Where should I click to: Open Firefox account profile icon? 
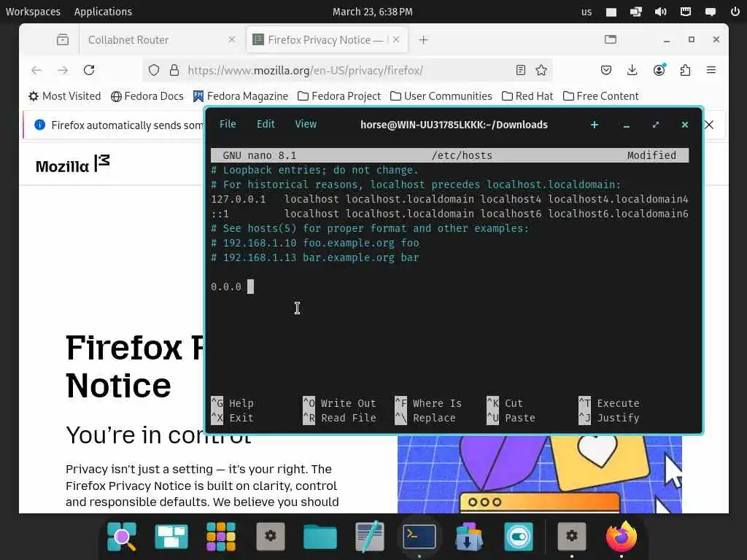point(659,70)
